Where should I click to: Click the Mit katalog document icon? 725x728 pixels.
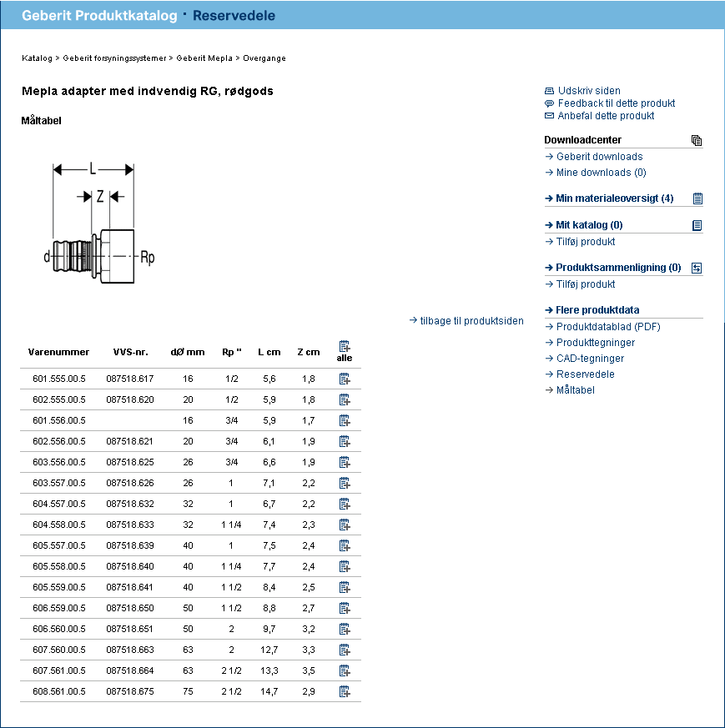point(697,226)
